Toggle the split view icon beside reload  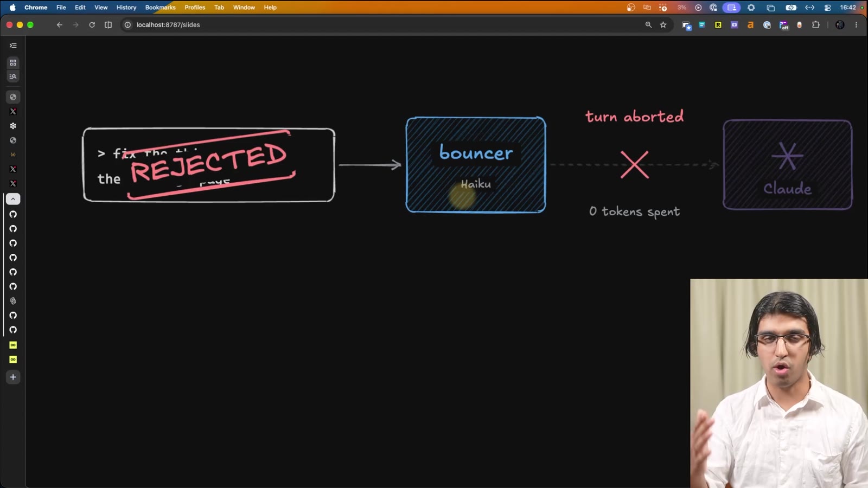coord(108,25)
